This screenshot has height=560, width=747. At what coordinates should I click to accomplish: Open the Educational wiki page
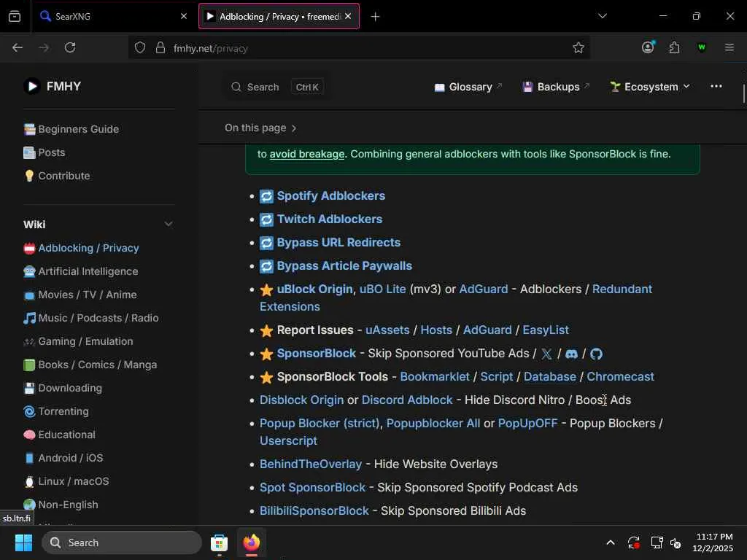[60, 435]
